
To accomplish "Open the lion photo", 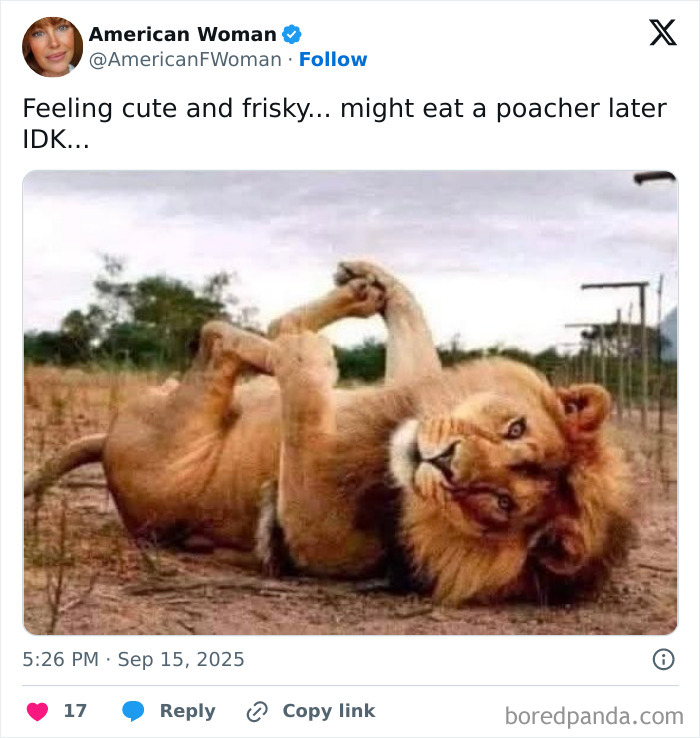I will pos(350,402).
